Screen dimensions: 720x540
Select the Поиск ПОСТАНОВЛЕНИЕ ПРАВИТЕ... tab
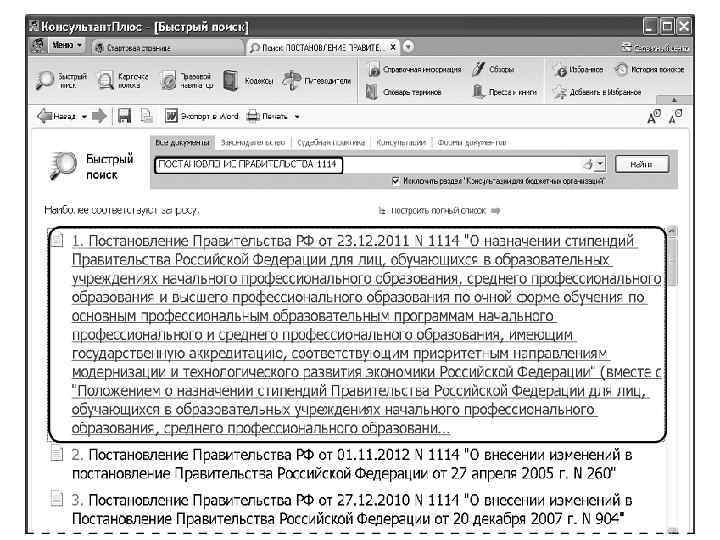pos(321,47)
